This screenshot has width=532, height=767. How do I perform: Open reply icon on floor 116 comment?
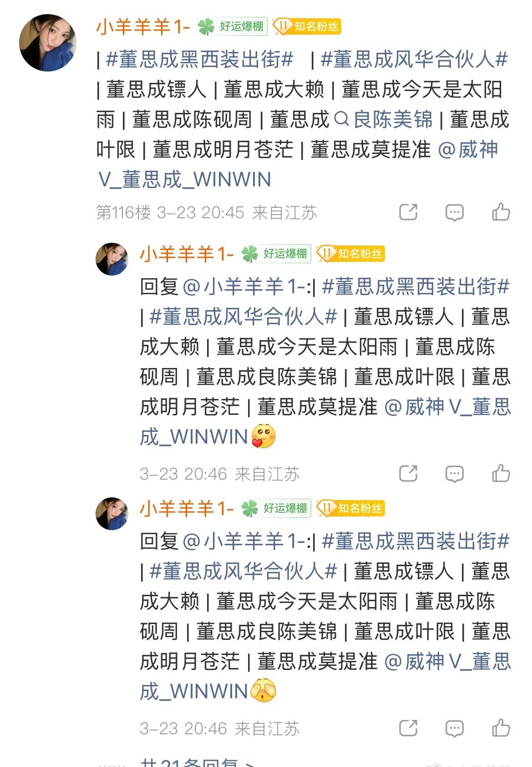(x=454, y=212)
